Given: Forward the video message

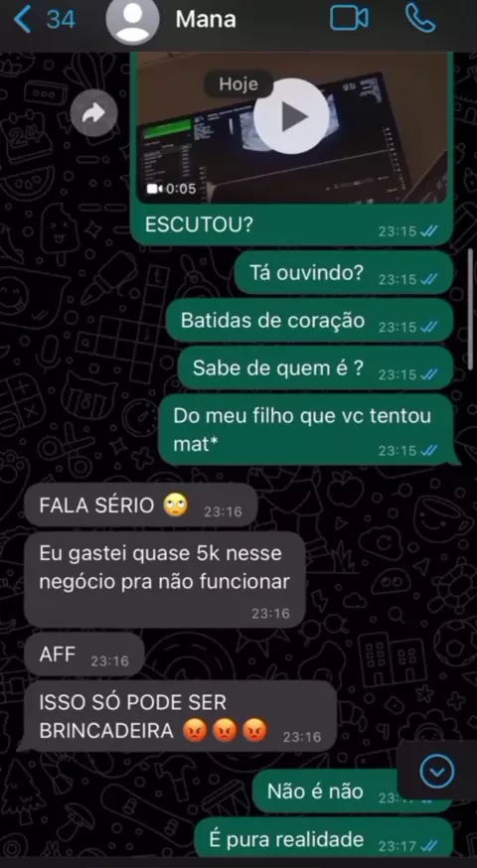Looking at the screenshot, I should tap(93, 113).
